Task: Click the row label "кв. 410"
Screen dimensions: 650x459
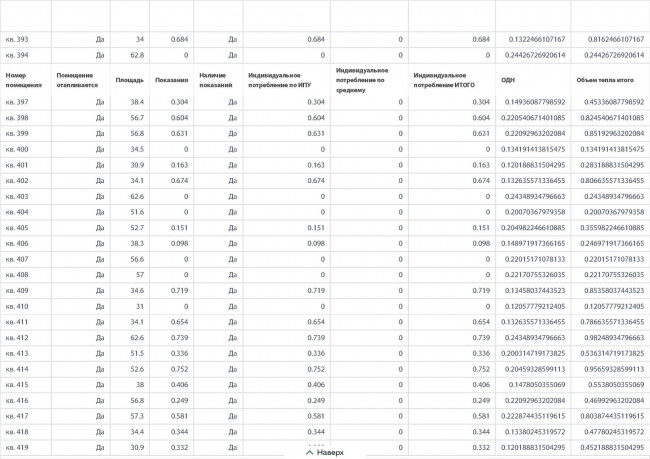Action: [17, 306]
